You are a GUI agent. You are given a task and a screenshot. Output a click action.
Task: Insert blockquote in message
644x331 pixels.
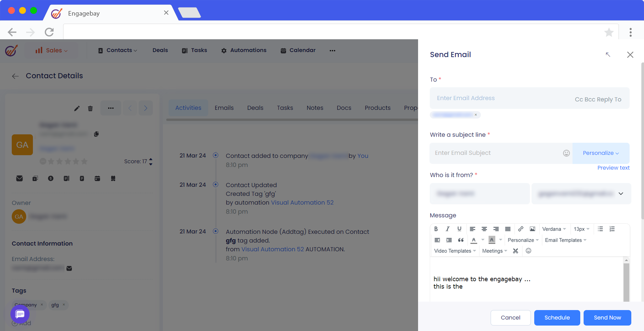point(461,240)
